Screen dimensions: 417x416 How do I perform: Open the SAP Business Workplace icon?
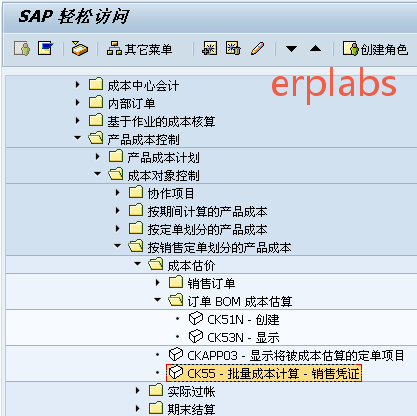(x=80, y=49)
